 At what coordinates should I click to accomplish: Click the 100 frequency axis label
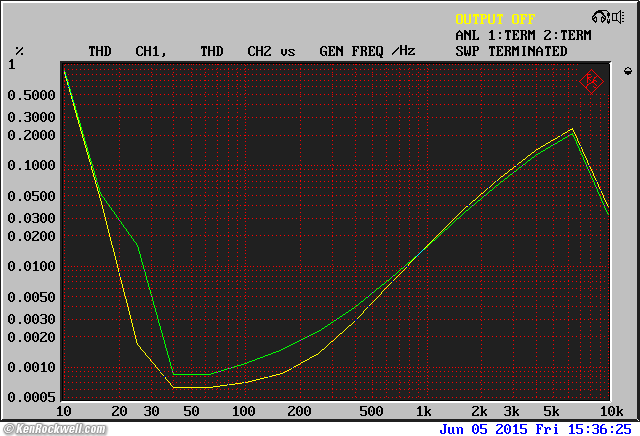point(243,412)
